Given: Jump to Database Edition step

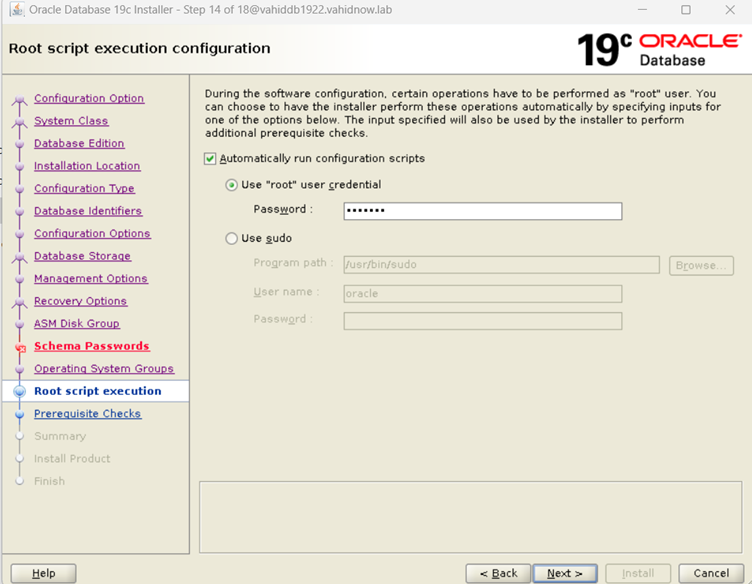Looking at the screenshot, I should [79, 144].
